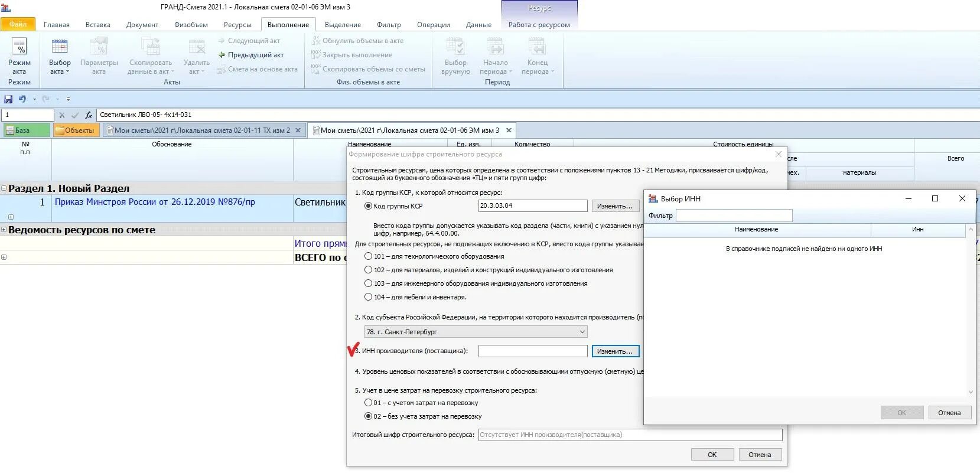Screen dimensions: 980x473
Task: Close the ТХ изм 2 document tab
Action: coord(298,131)
